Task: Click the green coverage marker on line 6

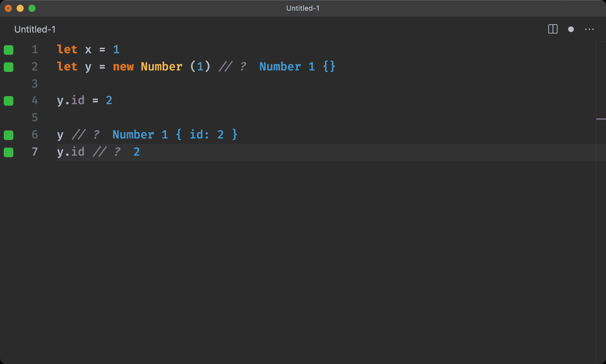Action: [9, 135]
